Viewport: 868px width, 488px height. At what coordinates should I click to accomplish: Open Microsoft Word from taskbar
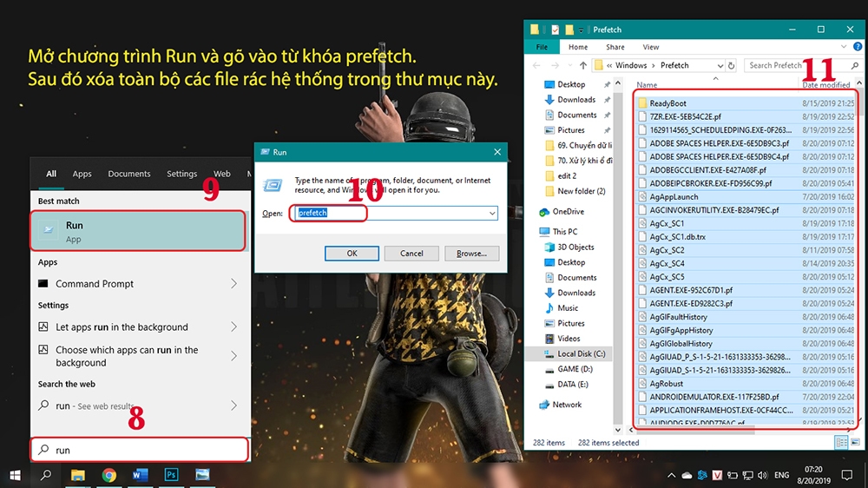coord(140,475)
